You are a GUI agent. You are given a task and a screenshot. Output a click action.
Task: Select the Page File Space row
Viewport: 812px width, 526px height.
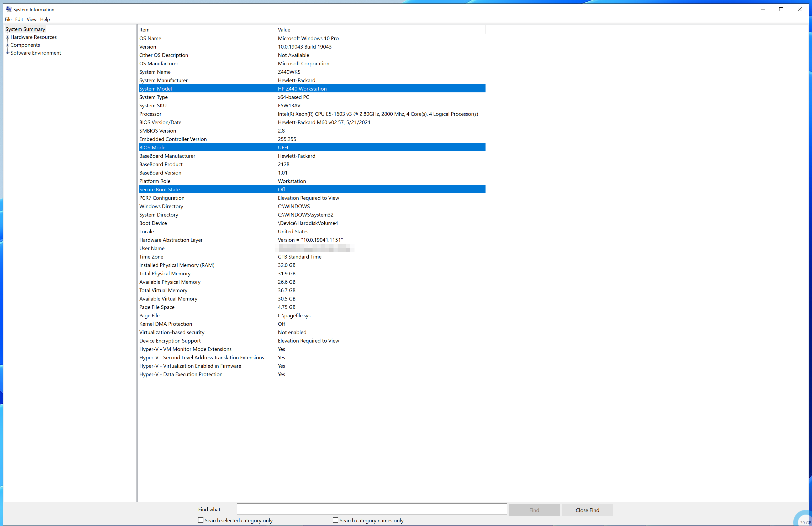point(312,307)
